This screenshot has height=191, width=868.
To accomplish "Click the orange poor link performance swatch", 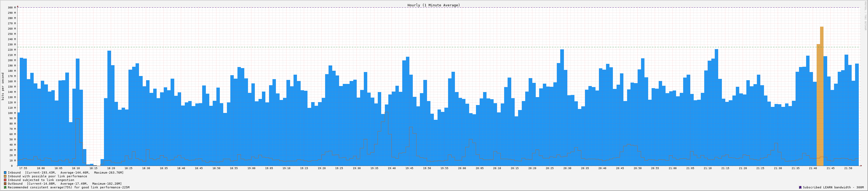I will [5, 176].
